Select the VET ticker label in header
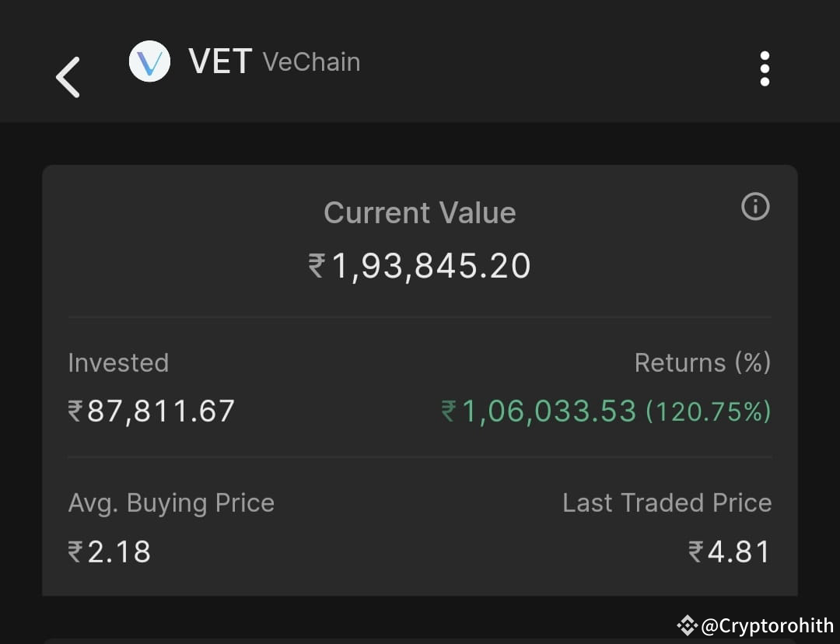Viewport: 840px width, 644px height. [220, 61]
